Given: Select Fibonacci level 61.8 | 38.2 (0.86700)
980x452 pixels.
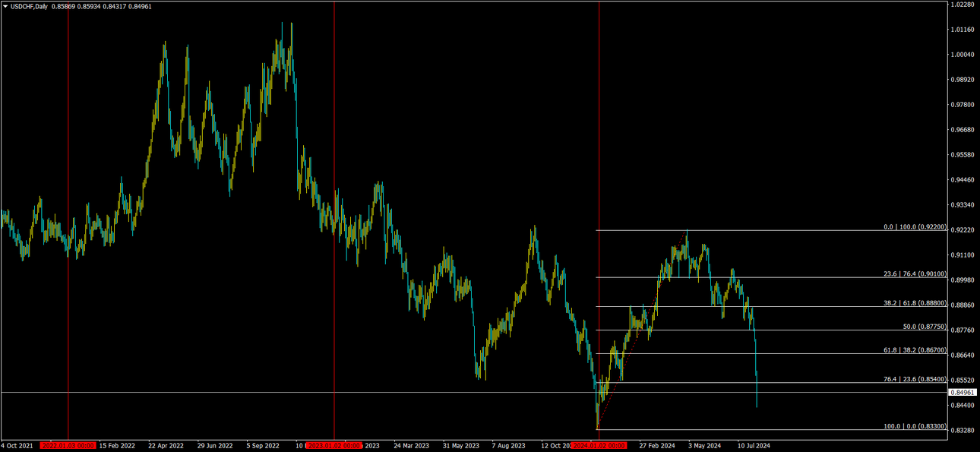Looking at the screenshot, I should coord(915,349).
